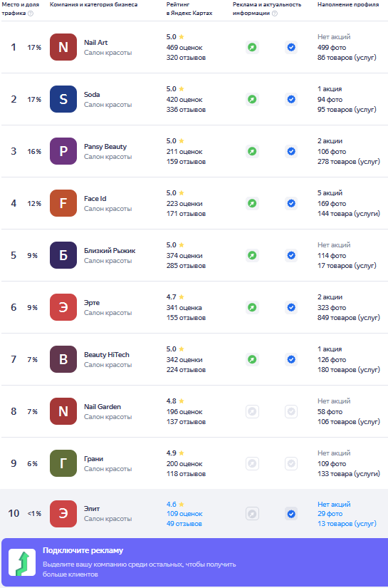This screenshot has width=388, height=588.
Task: Click the blue verified checkmark for Pansy Beauty
Action: click(291, 152)
